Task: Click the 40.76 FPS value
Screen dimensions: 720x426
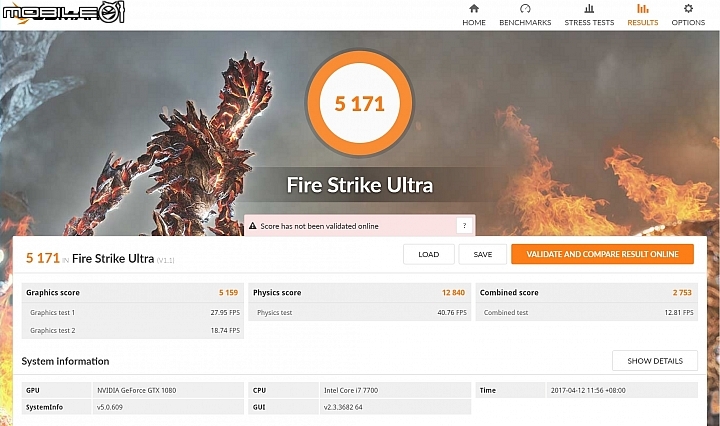Action: pos(452,312)
